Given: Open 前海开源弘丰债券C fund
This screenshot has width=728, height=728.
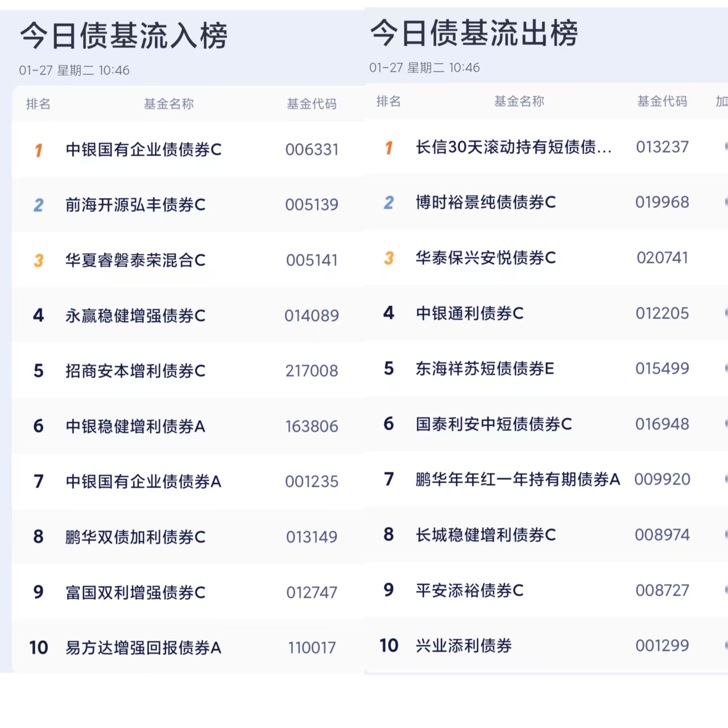Looking at the screenshot, I should 135,205.
